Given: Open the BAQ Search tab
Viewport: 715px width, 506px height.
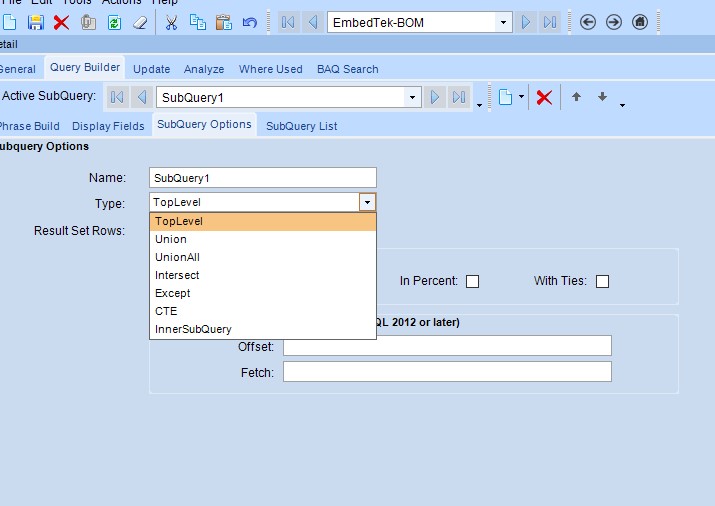Looking at the screenshot, I should (x=347, y=69).
